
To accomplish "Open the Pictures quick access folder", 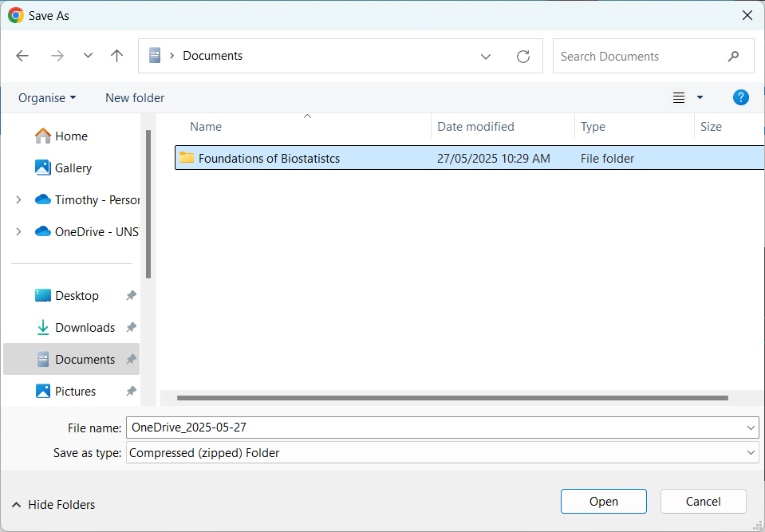I will pyautogui.click(x=75, y=392).
